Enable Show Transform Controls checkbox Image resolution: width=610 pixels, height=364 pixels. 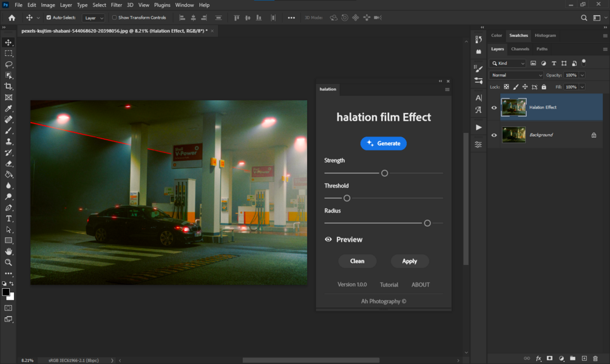pos(115,18)
